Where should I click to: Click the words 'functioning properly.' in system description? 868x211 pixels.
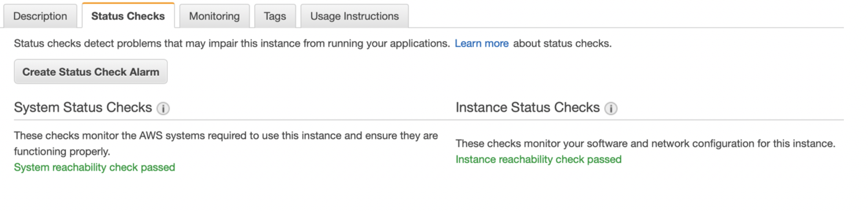(62, 152)
